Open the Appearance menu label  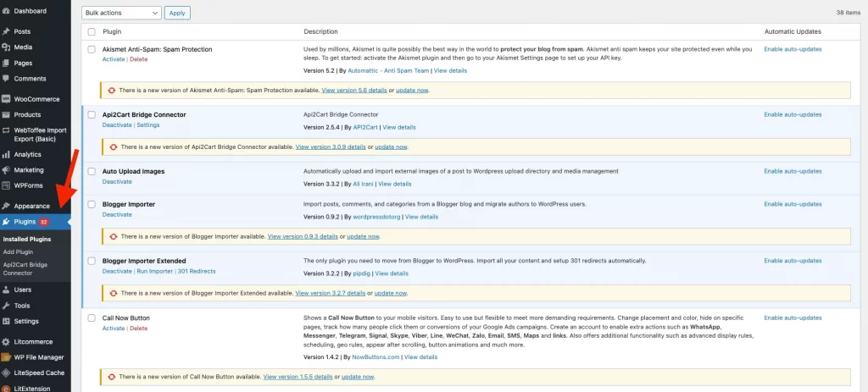pos(32,206)
